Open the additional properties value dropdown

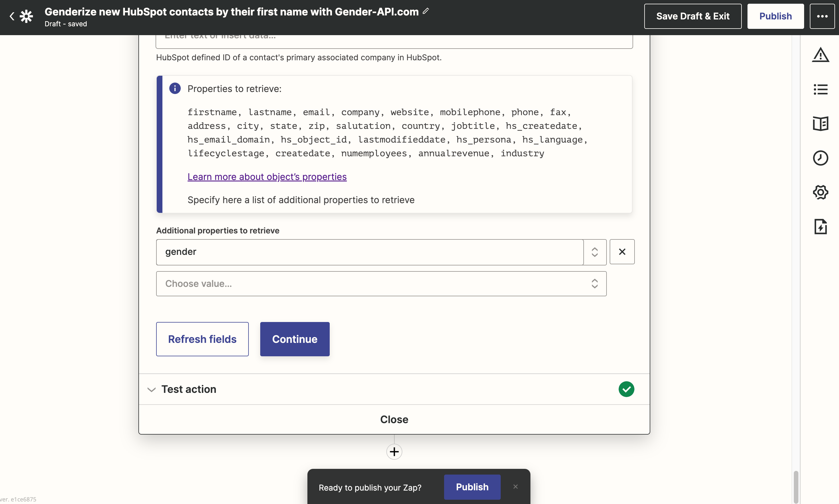coord(381,283)
